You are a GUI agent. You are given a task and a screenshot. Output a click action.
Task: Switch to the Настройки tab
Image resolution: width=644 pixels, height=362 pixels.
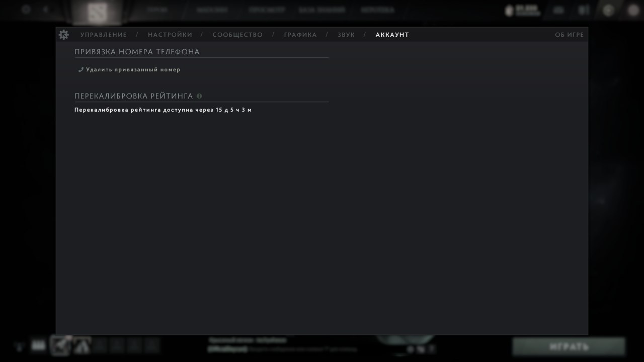pos(170,35)
